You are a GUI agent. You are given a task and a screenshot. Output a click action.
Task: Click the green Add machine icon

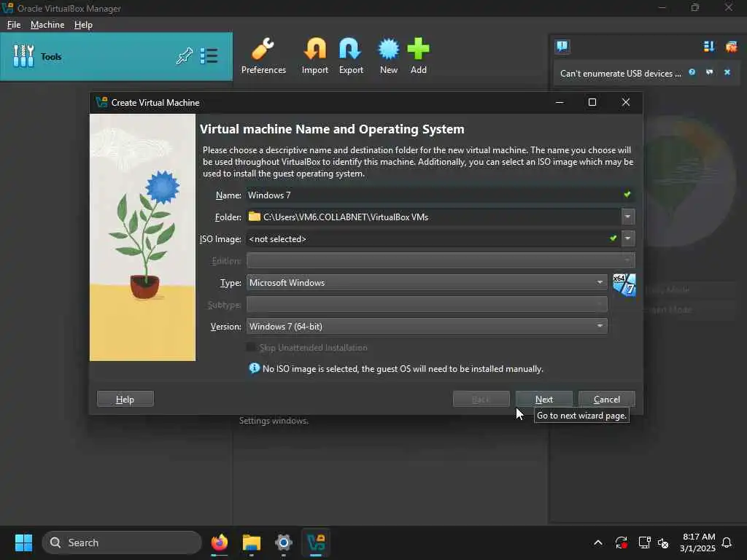418,49
